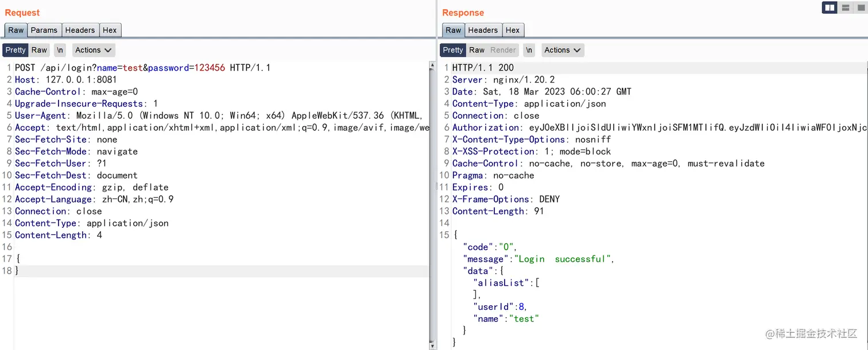
Task: Click Server: nginx/1.20.2 line
Action: tap(503, 80)
